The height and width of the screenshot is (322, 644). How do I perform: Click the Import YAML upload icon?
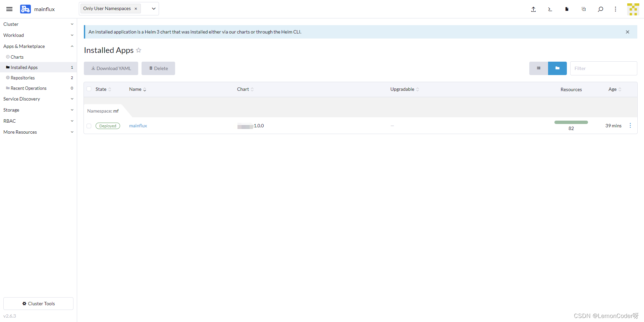533,9
